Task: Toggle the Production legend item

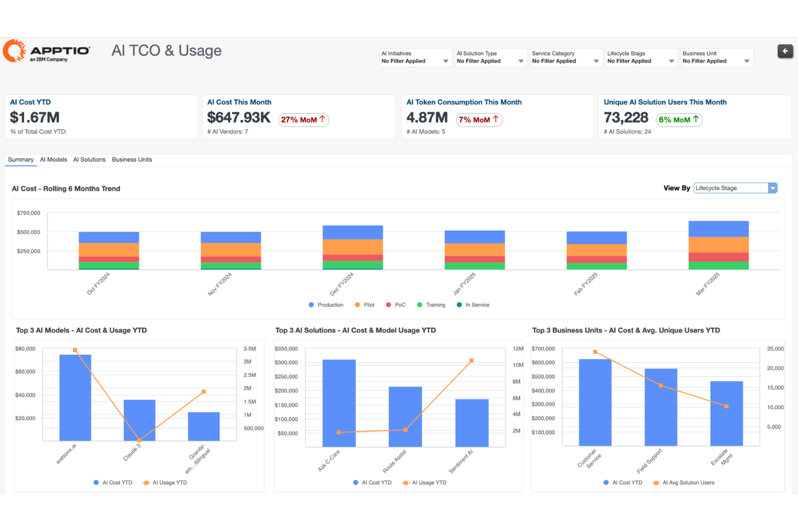Action: point(326,305)
